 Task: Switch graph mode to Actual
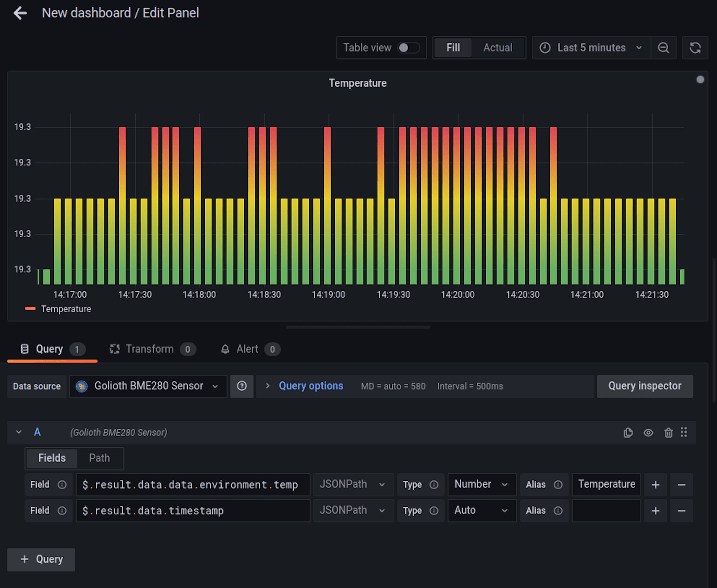pos(497,48)
